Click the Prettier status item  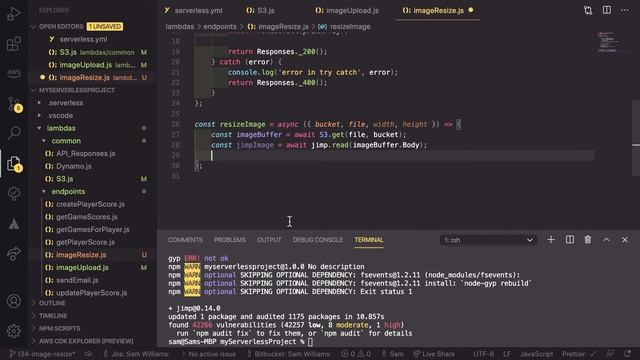point(579,354)
